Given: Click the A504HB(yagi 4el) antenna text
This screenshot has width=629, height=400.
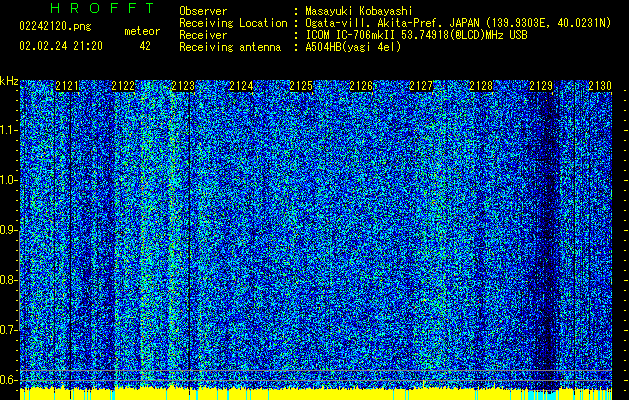Looking at the screenshot, I should (353, 47).
